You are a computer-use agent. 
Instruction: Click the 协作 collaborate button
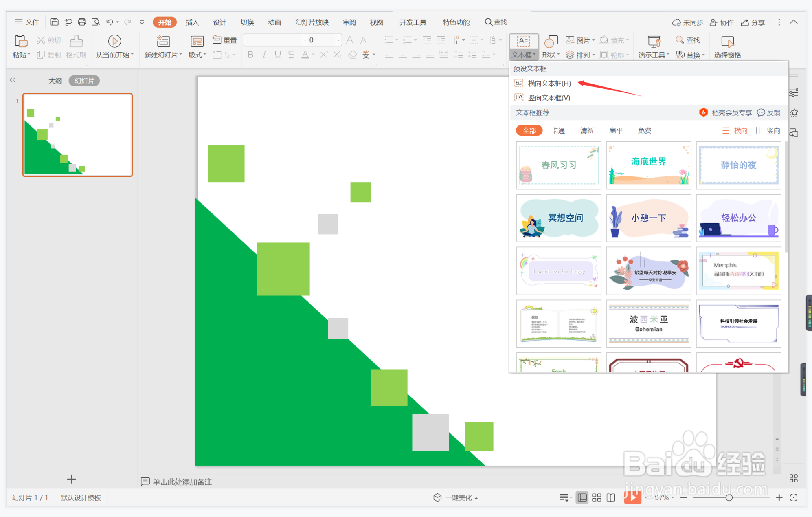pos(722,22)
